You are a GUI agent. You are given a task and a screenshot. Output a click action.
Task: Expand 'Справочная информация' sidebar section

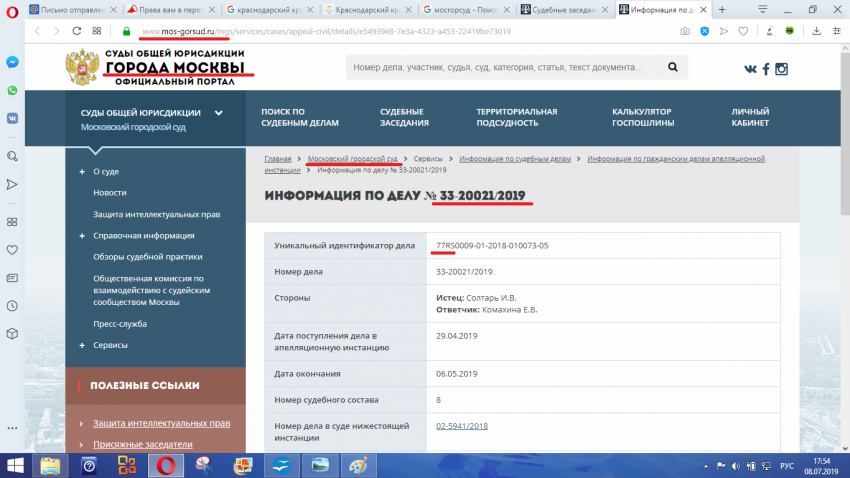82,236
